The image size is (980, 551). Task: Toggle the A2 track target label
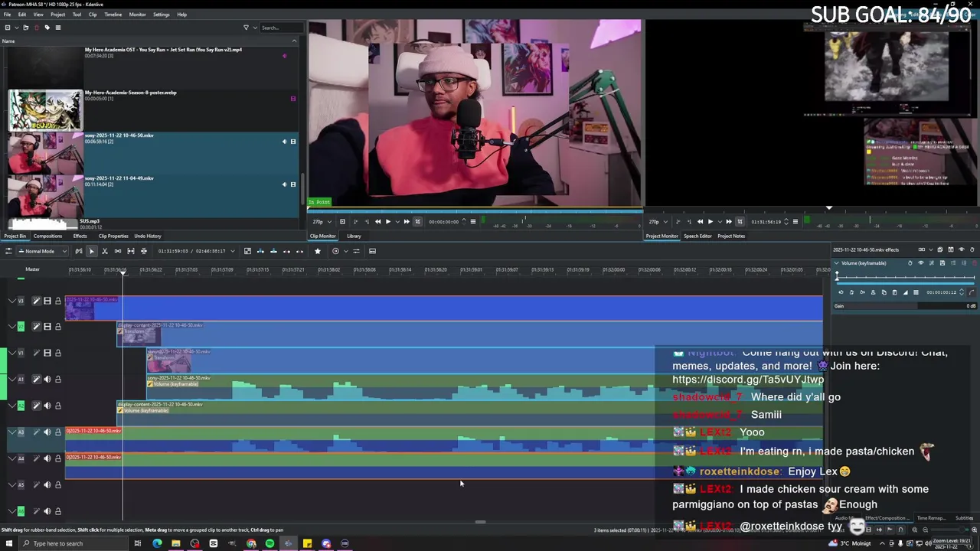tap(21, 406)
